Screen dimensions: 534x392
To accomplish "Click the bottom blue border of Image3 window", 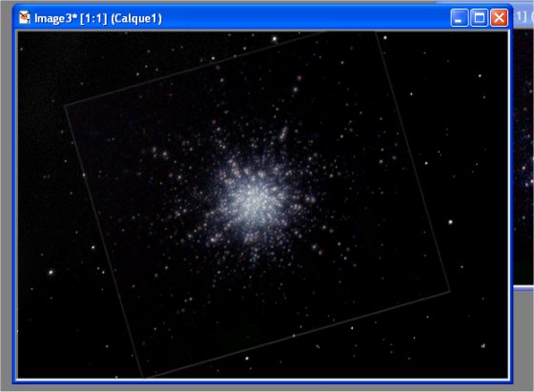I will coord(262,382).
